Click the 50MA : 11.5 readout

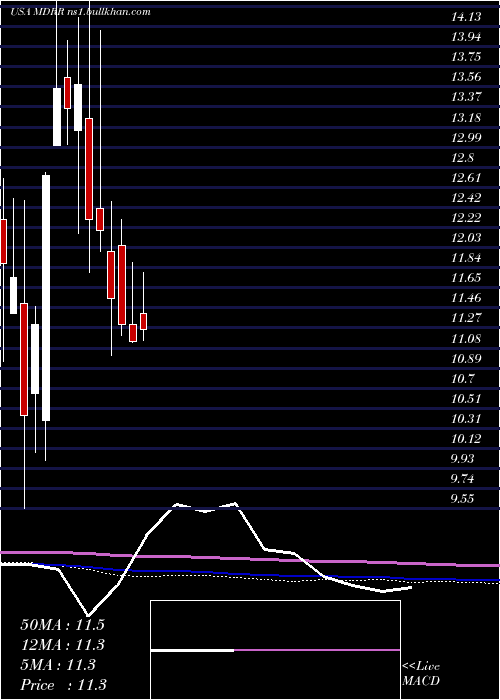pyautogui.click(x=62, y=625)
